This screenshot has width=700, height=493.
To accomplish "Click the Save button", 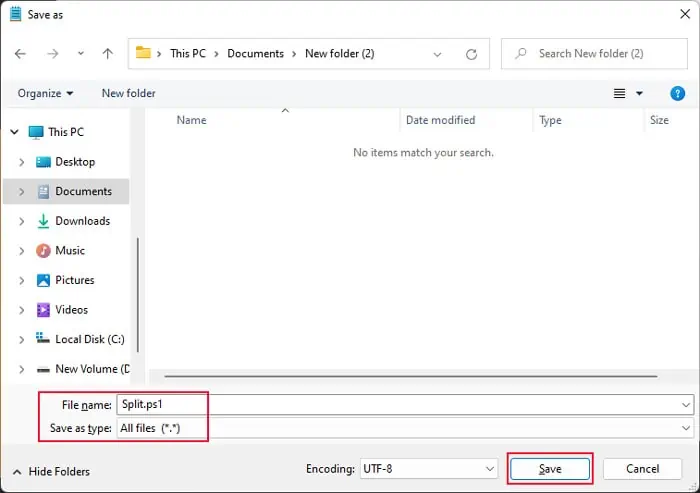I will click(x=550, y=469).
